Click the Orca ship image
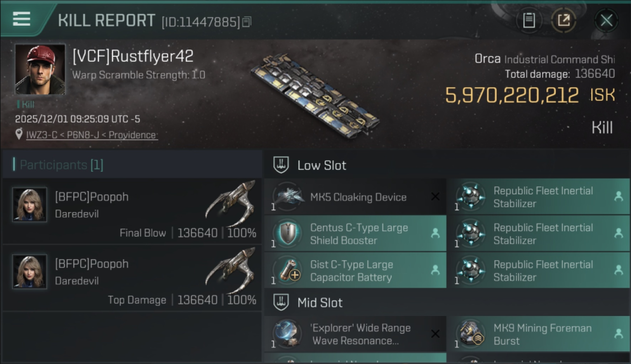631x364 pixels. 315,95
